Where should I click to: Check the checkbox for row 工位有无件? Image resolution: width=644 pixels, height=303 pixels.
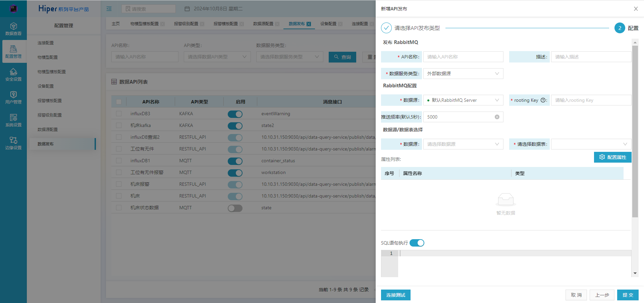(119, 149)
